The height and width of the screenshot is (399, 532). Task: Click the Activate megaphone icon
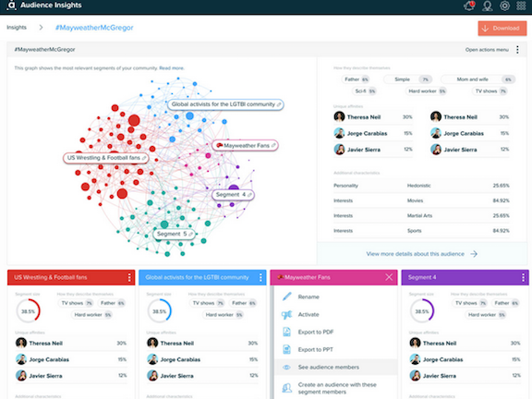[x=286, y=315]
